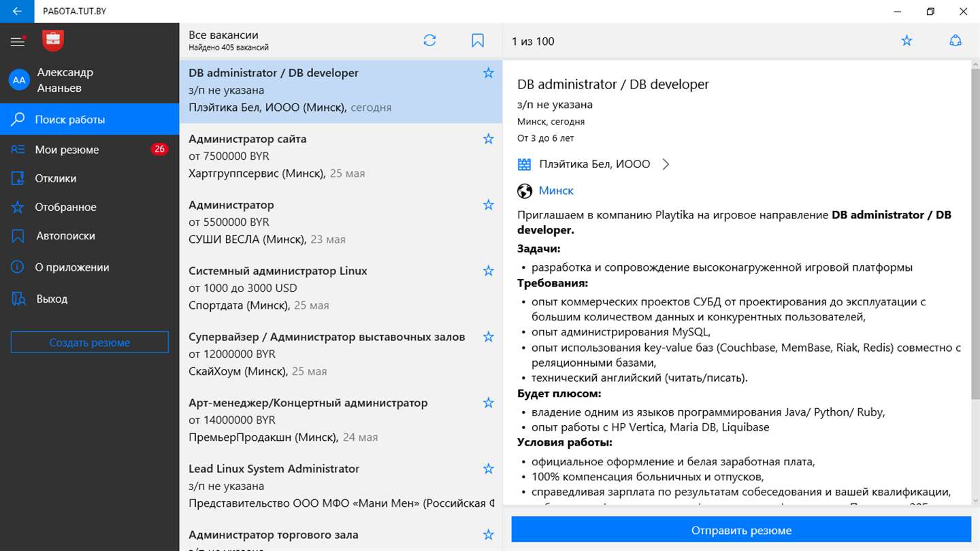The height and width of the screenshot is (551, 980).
Task: Select the Lead Linux System Administrator vacancy
Action: pos(340,486)
